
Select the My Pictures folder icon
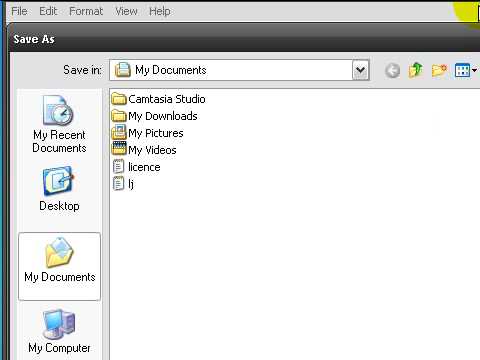coord(119,132)
